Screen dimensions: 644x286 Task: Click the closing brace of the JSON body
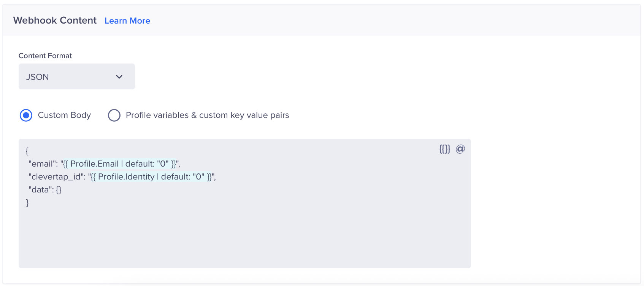click(27, 203)
